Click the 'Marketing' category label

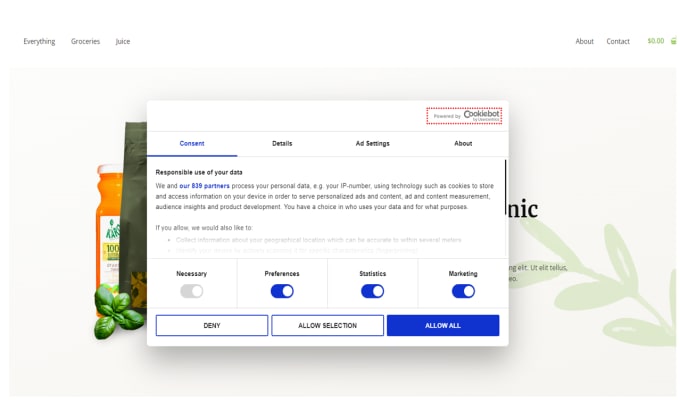coord(463,274)
